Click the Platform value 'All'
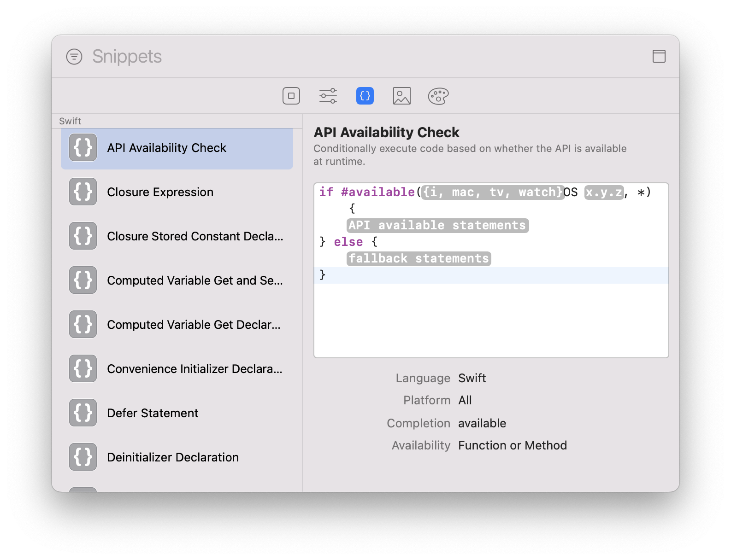This screenshot has width=731, height=560. coord(465,400)
